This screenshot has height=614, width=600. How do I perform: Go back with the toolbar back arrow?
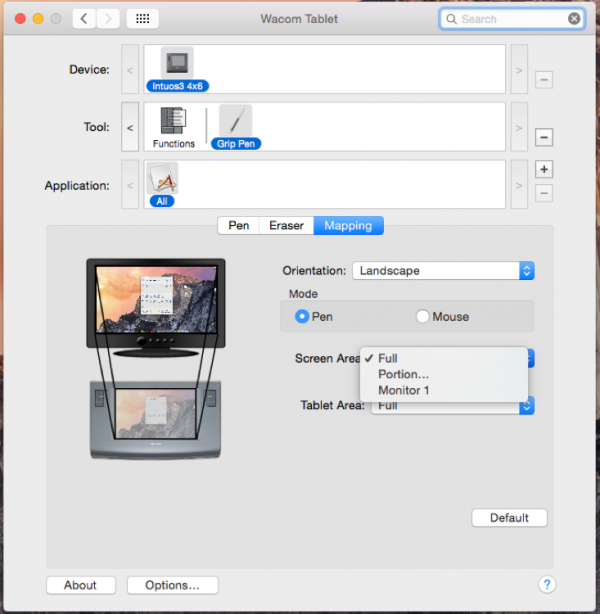pos(83,19)
